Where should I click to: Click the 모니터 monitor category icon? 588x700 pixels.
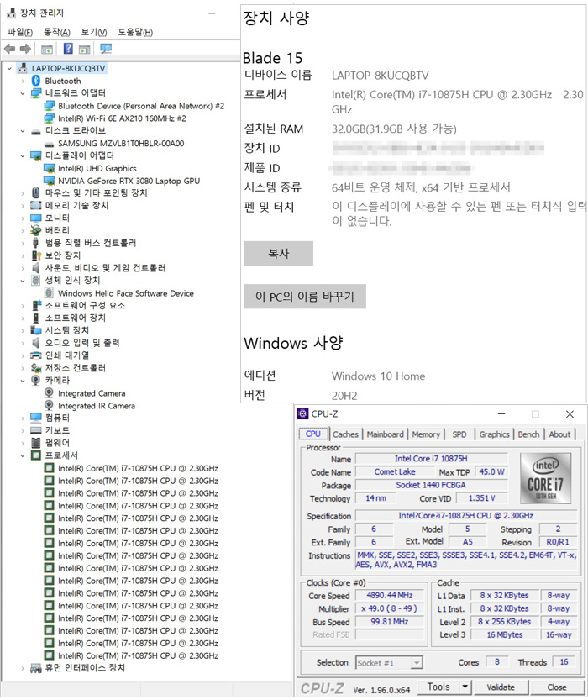(x=35, y=218)
